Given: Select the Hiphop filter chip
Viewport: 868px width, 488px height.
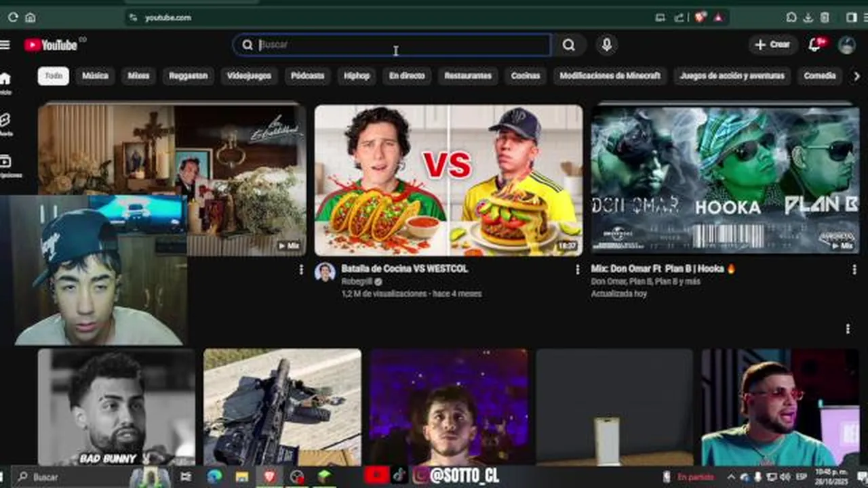Looking at the screenshot, I should pyautogui.click(x=357, y=76).
